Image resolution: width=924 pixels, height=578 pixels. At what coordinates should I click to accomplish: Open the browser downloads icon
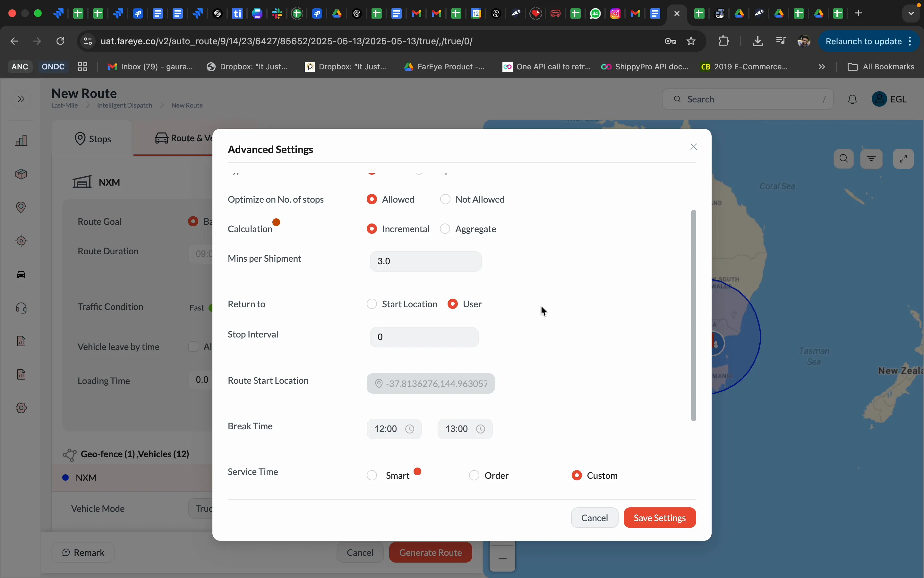[757, 41]
